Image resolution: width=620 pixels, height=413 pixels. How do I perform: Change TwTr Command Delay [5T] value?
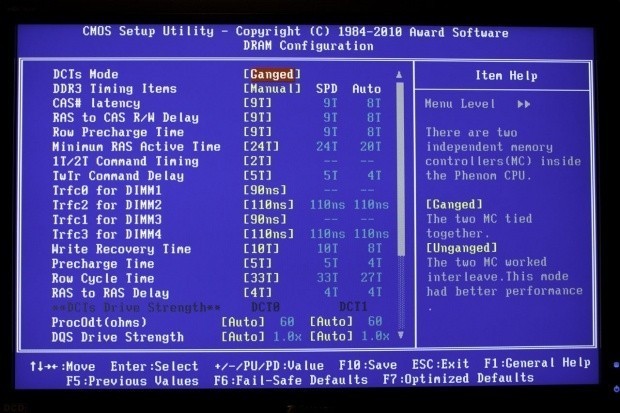pyautogui.click(x=257, y=176)
